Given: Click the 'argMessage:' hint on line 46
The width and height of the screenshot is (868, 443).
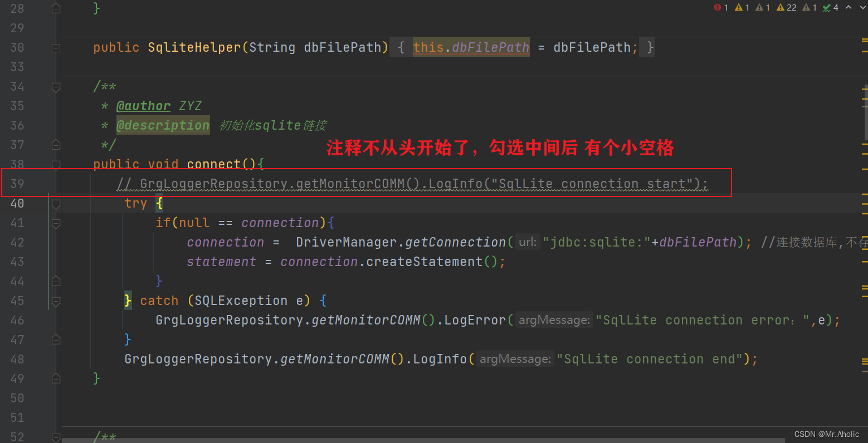Looking at the screenshot, I should coord(554,320).
